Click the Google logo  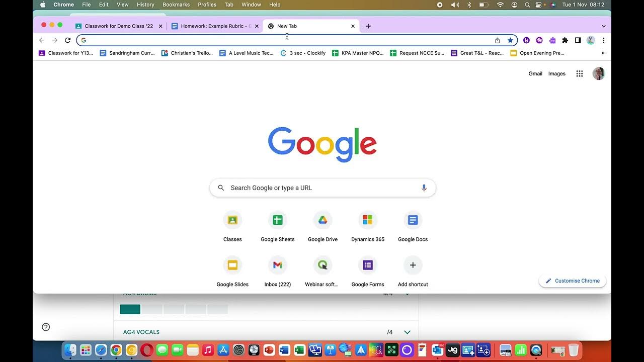click(x=323, y=144)
